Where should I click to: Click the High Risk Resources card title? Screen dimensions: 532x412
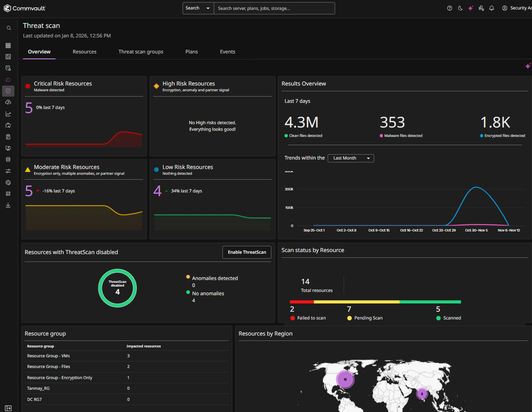click(x=189, y=83)
